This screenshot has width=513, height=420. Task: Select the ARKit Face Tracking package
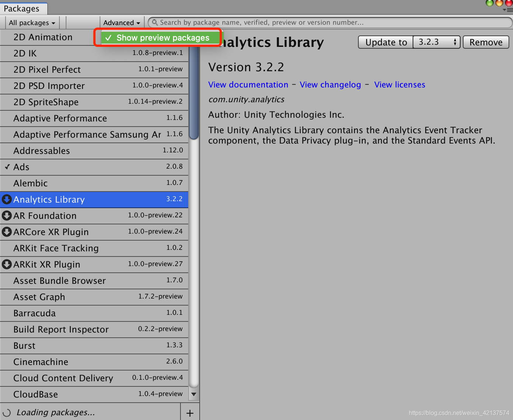coord(94,248)
